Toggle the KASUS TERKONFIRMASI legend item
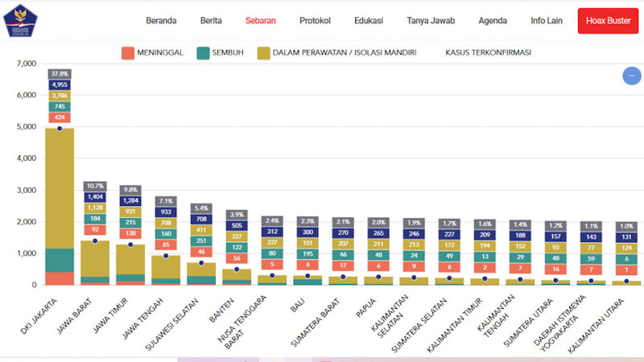The width and height of the screenshot is (644, 362). (x=488, y=53)
